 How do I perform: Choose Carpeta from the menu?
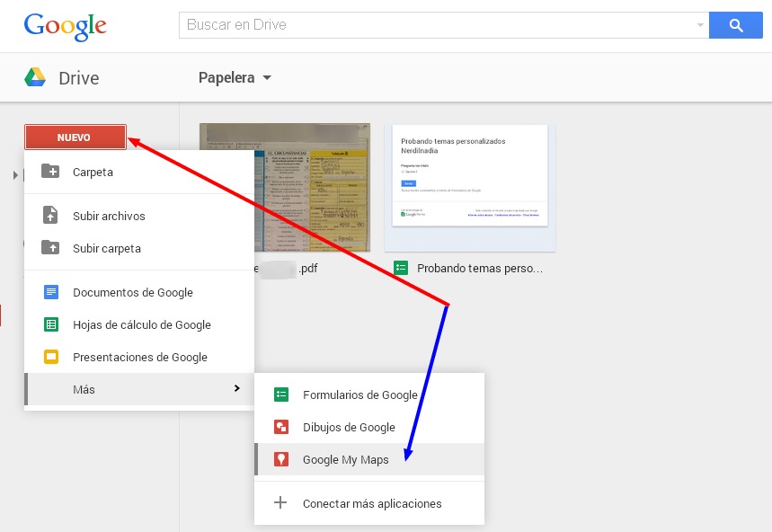pyautogui.click(x=139, y=172)
